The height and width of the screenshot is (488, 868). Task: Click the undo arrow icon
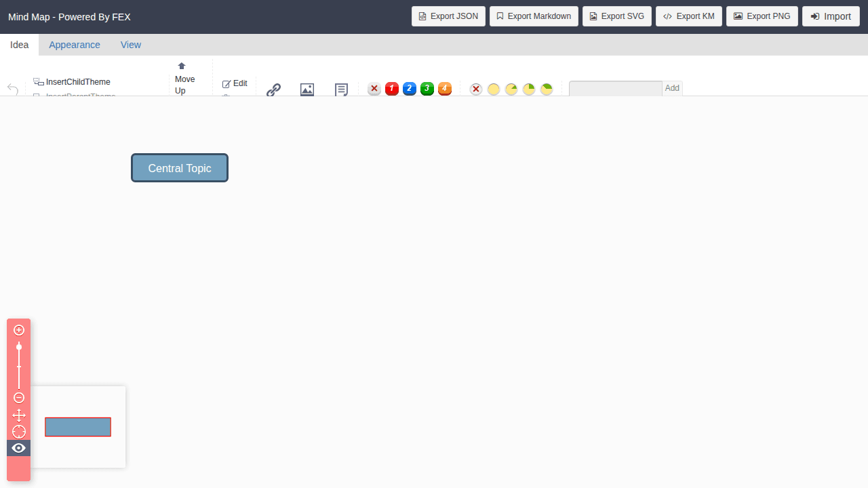coord(13,89)
